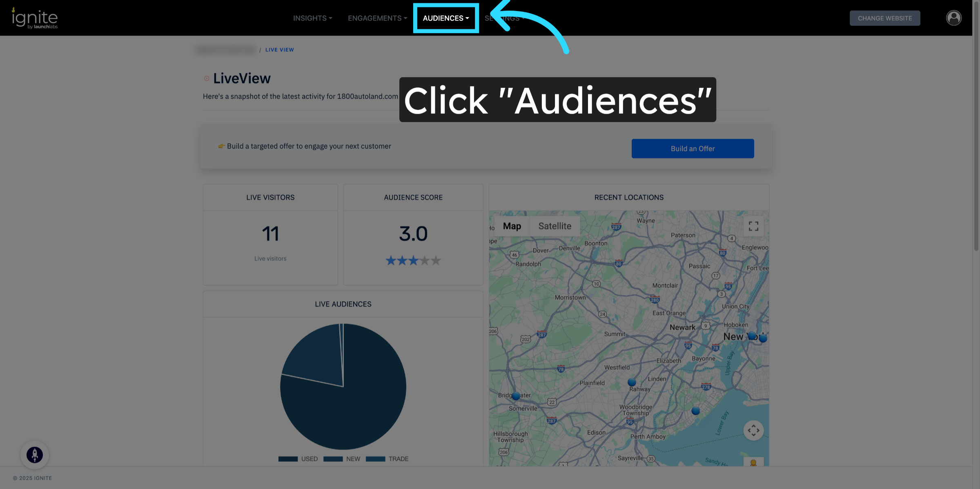Toggle TRADE legend in pie chart

point(387,459)
